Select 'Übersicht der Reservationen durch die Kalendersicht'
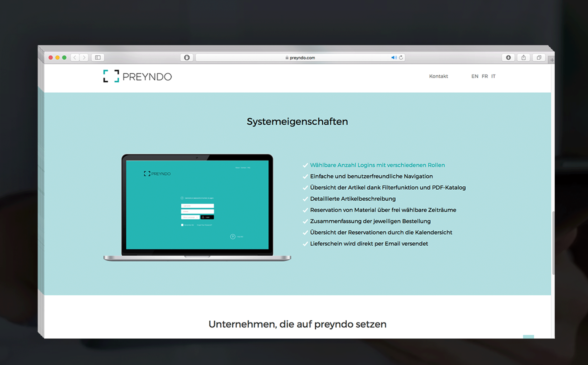The width and height of the screenshot is (588, 365). pyautogui.click(x=381, y=232)
